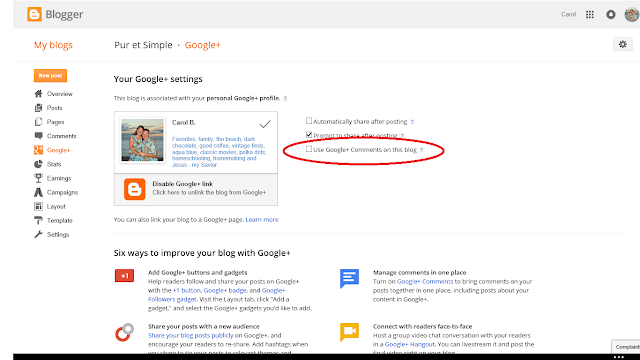Click the Google+ breadcrumb heading

pos(202,45)
